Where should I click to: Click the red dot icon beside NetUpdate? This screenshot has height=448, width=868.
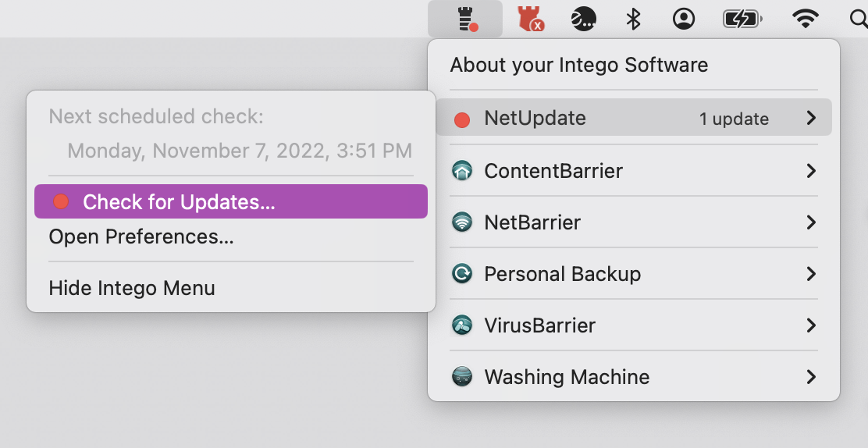click(461, 119)
